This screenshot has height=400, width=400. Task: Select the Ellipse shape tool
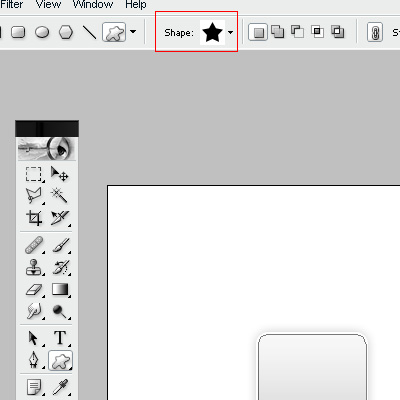pyautogui.click(x=42, y=32)
